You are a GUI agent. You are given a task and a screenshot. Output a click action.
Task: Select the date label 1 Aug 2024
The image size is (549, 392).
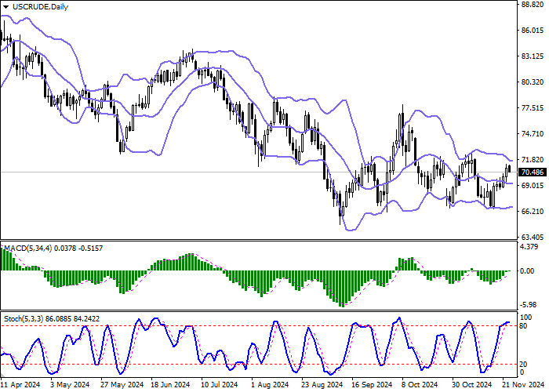[270, 385]
